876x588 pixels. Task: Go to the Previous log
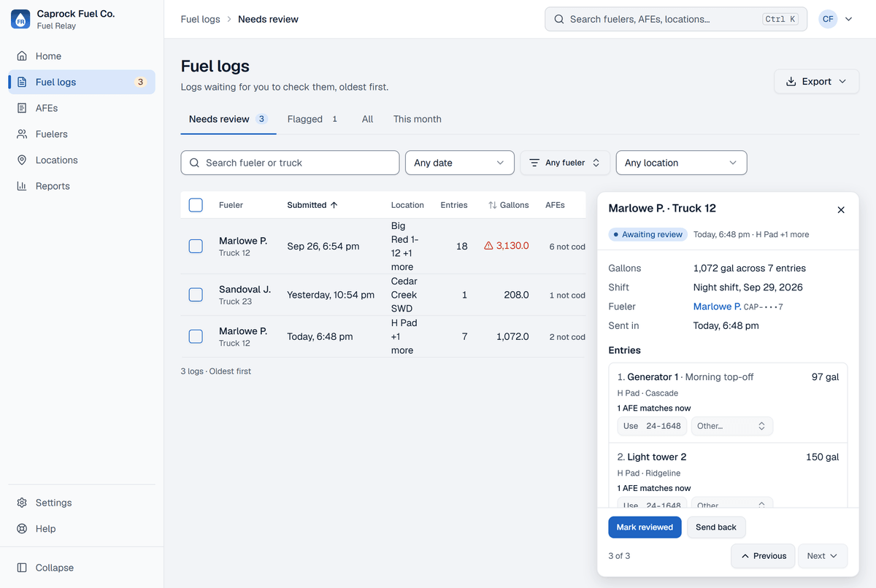click(x=764, y=556)
